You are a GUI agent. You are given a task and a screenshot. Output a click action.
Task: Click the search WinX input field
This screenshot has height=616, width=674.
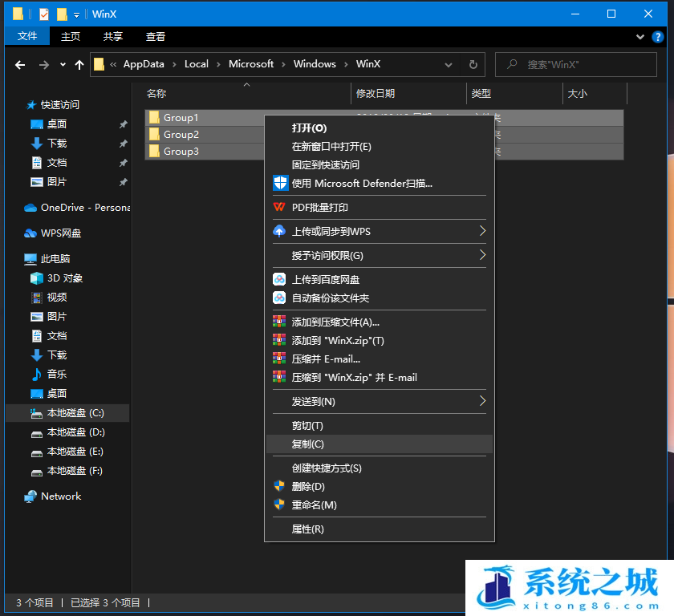pyautogui.click(x=575, y=64)
